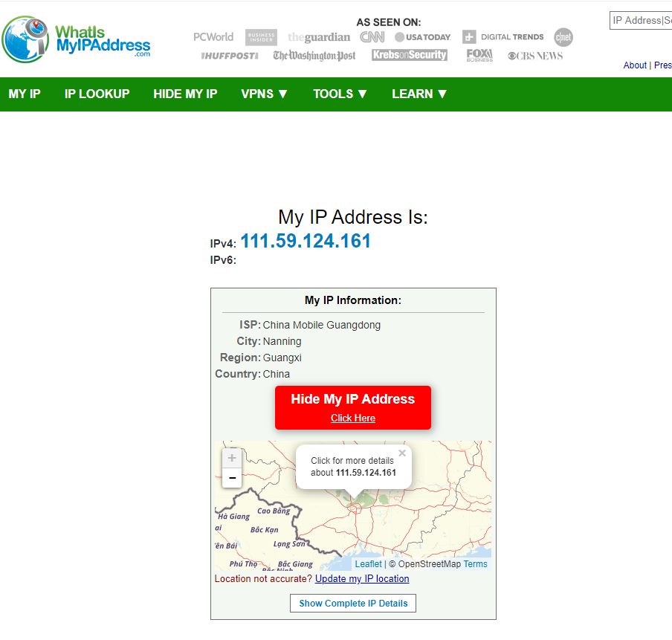This screenshot has width=672, height=640.
Task: Click the PCWorld logo
Action: 213,37
